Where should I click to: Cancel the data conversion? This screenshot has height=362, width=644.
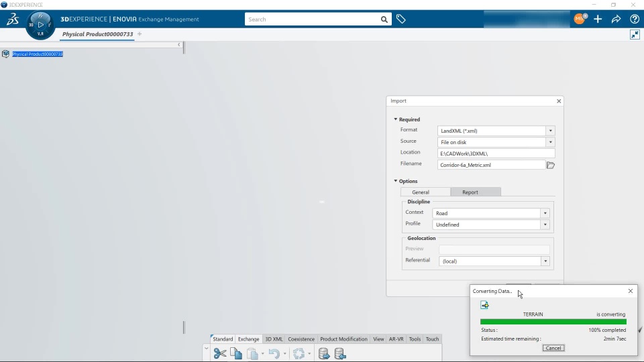(553, 348)
